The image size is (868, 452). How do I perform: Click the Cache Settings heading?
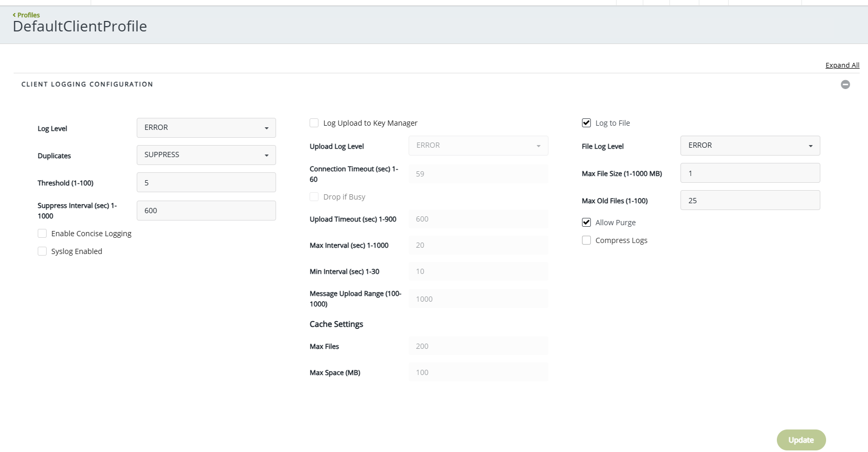tap(336, 324)
